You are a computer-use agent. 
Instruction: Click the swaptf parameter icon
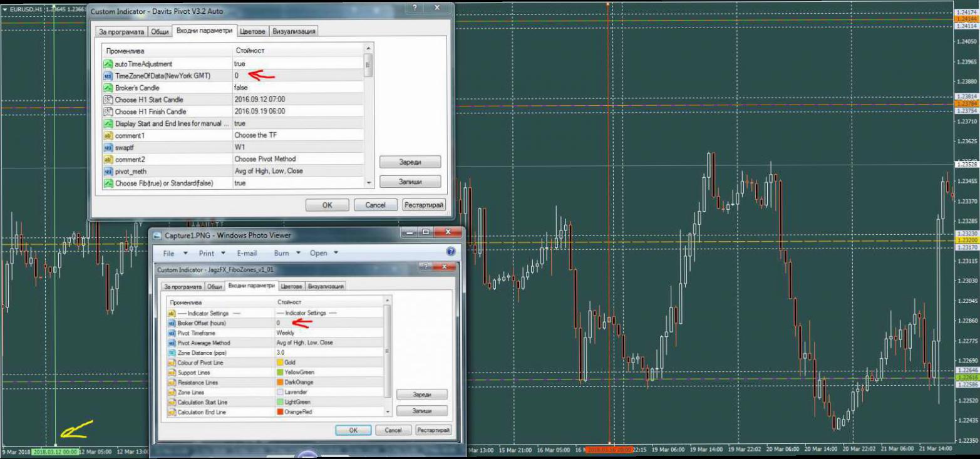(108, 147)
